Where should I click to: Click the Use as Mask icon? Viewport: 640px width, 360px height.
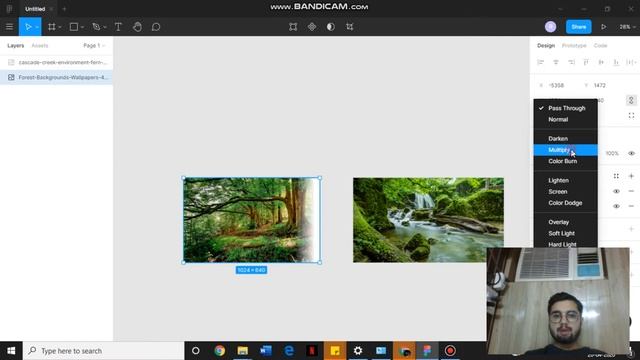[331, 27]
